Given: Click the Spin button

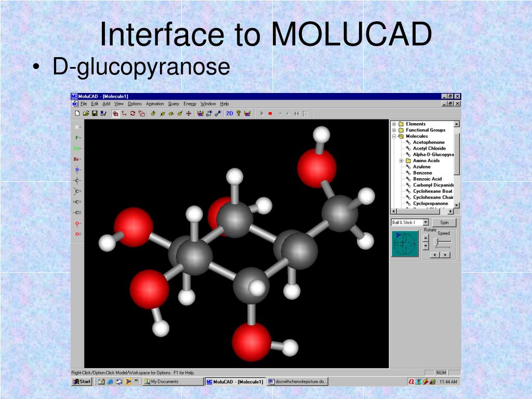Looking at the screenshot, I should tap(444, 222).
